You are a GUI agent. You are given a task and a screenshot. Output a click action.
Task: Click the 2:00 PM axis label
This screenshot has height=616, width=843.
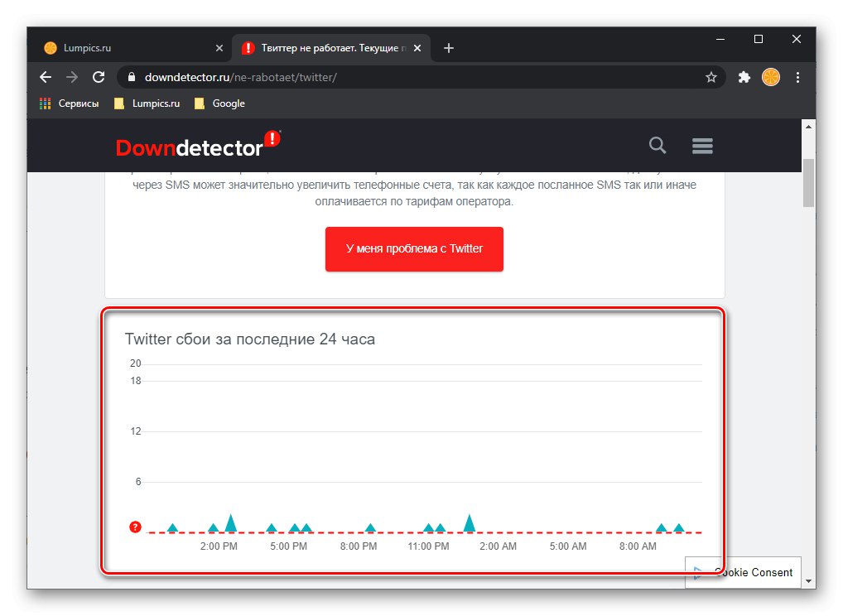coord(219,546)
